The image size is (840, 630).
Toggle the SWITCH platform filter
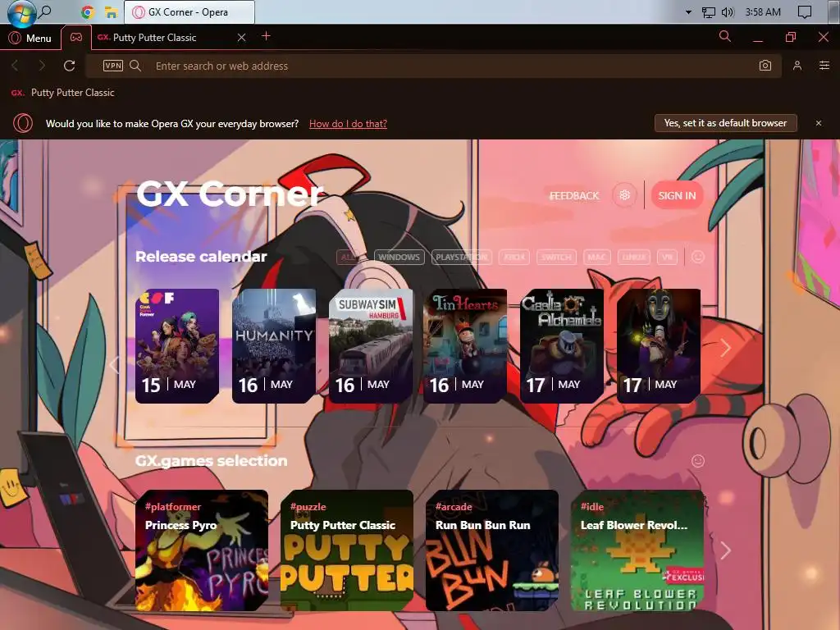tap(556, 257)
